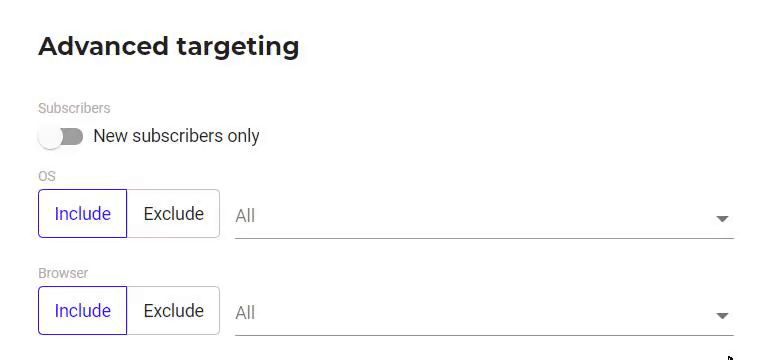The image size is (766, 360).
Task: Click the Subscribers section label
Action: pyautogui.click(x=74, y=108)
